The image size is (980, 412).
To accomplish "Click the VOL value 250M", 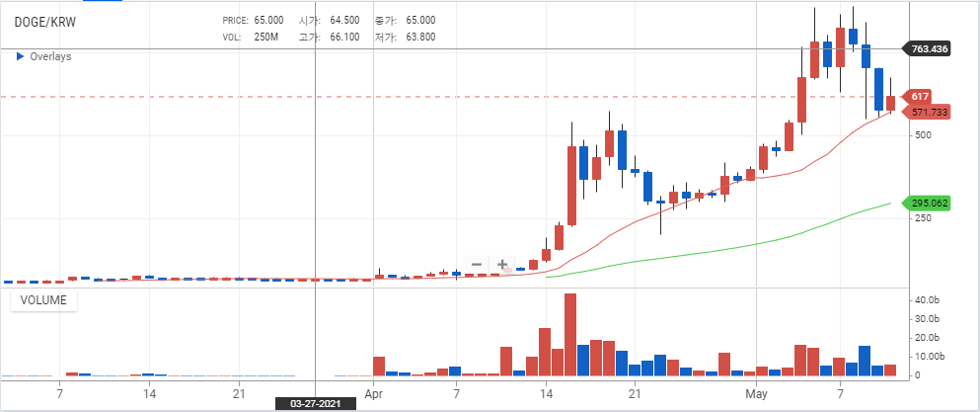I will point(266,37).
